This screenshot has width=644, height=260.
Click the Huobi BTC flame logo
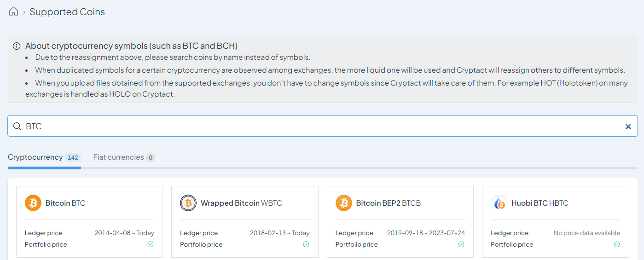499,203
